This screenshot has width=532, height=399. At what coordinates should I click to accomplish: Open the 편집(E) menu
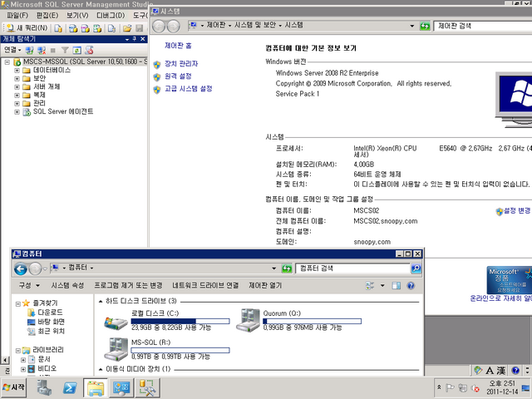(47, 15)
